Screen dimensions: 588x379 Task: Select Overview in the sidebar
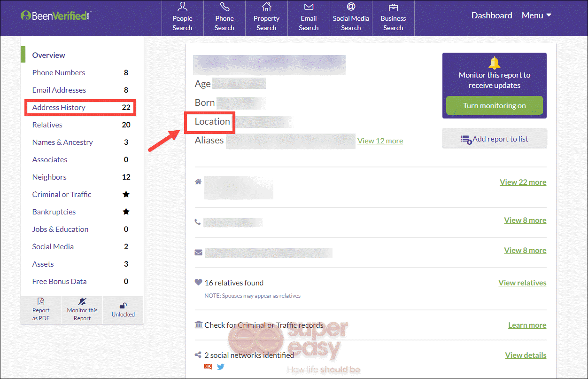click(x=49, y=55)
